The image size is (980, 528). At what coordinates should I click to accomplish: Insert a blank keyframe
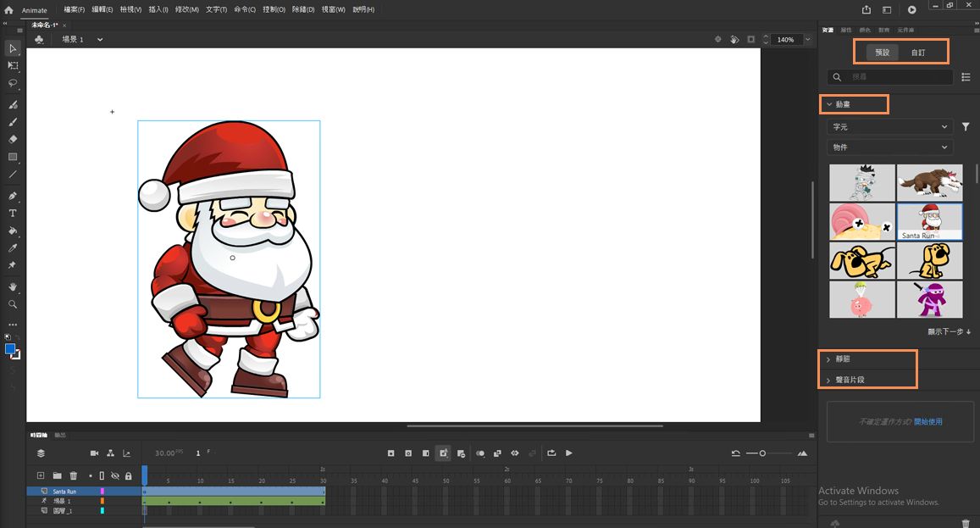[408, 453]
